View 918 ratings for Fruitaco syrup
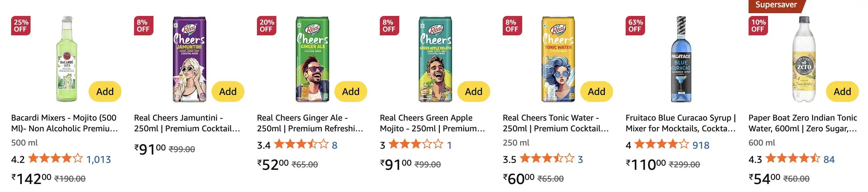 701,145
